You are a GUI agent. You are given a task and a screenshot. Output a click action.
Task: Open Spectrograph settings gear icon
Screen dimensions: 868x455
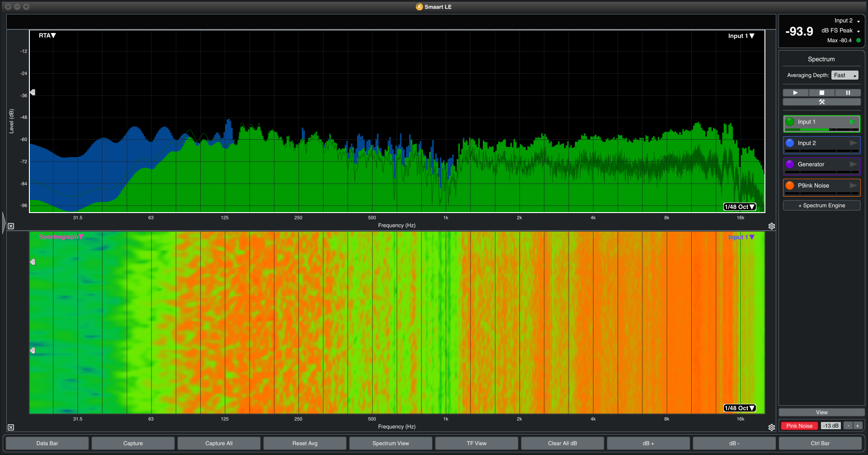click(772, 427)
